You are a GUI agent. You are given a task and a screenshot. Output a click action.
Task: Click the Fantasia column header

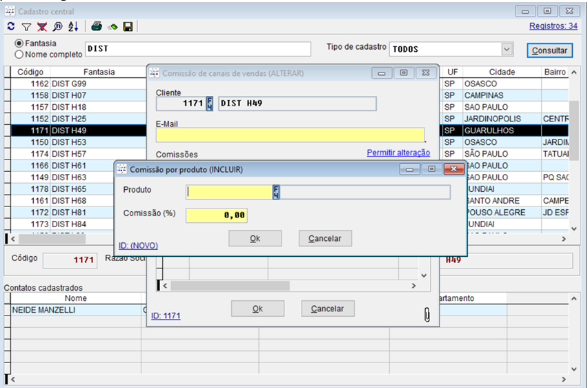99,72
